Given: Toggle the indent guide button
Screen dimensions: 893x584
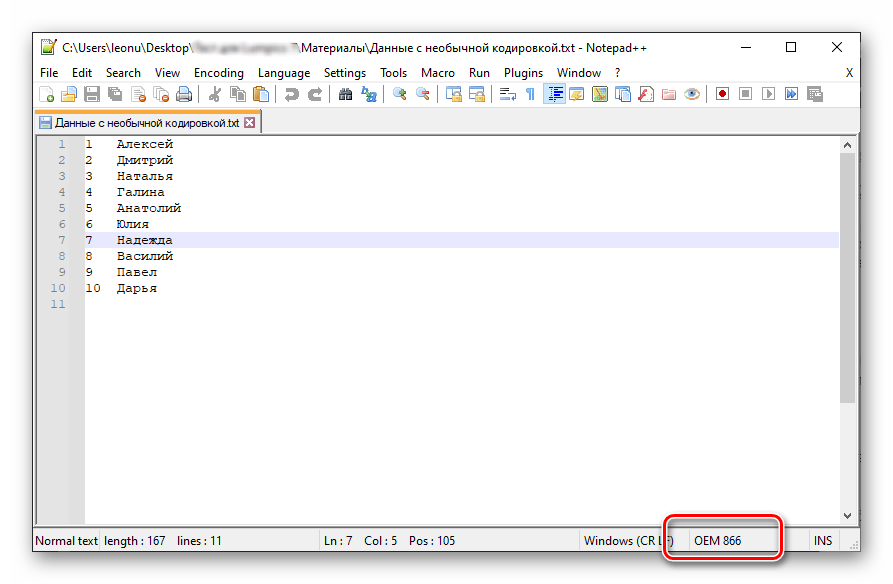Looking at the screenshot, I should (x=553, y=95).
